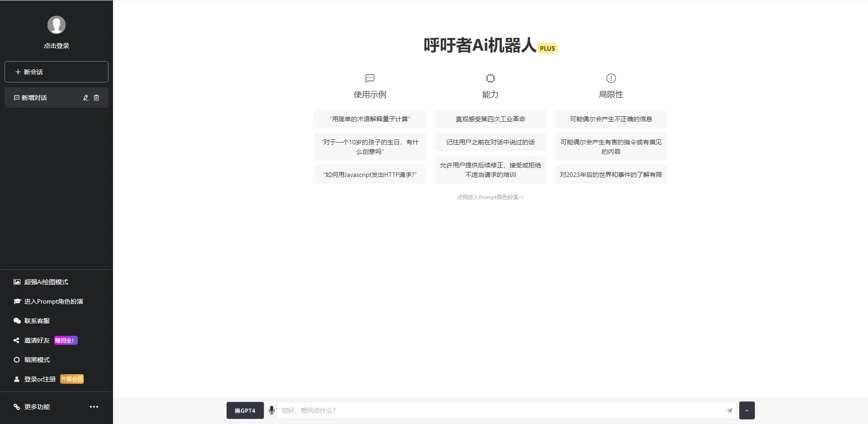This screenshot has height=424, width=868.
Task: Click the three dots next to 更多功能
Action: 94,407
